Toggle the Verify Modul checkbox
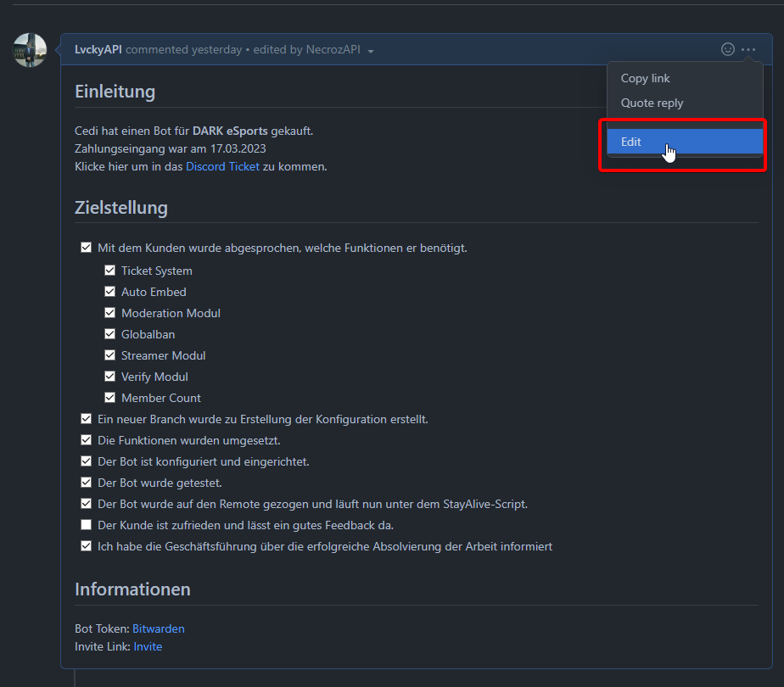 (109, 377)
